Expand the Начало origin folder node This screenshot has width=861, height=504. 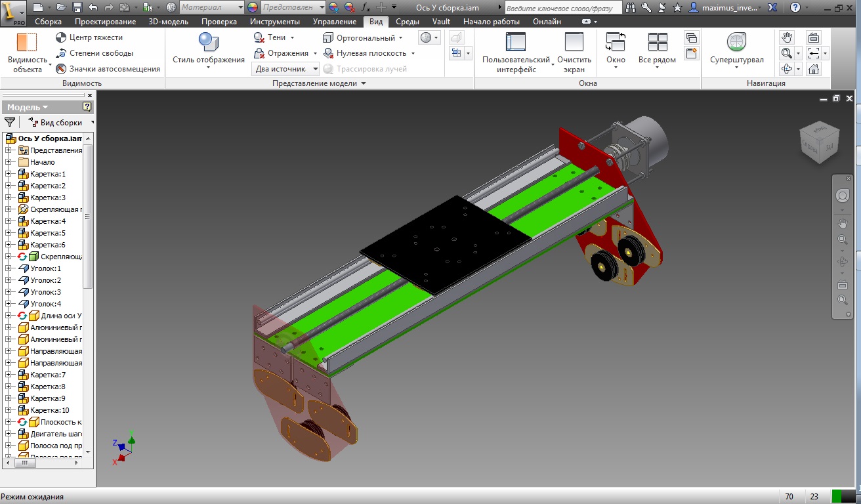[x=9, y=162]
